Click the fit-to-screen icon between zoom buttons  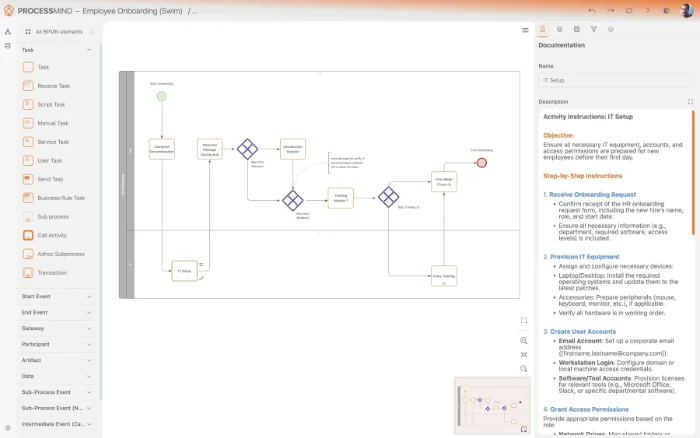coord(524,354)
